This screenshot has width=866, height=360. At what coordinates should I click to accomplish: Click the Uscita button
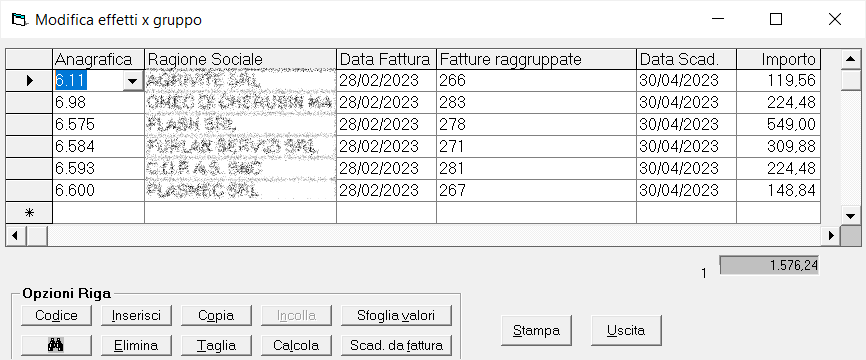[626, 331]
